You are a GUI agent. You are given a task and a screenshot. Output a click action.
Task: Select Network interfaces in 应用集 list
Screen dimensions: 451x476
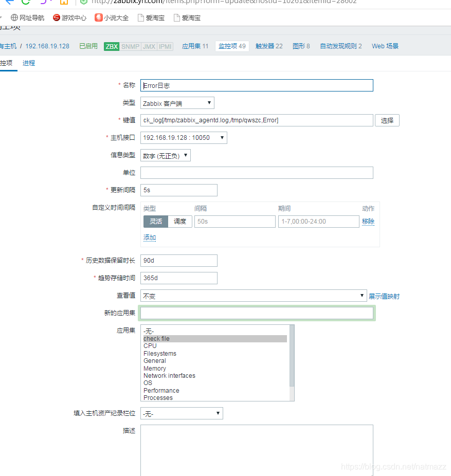tap(215, 376)
